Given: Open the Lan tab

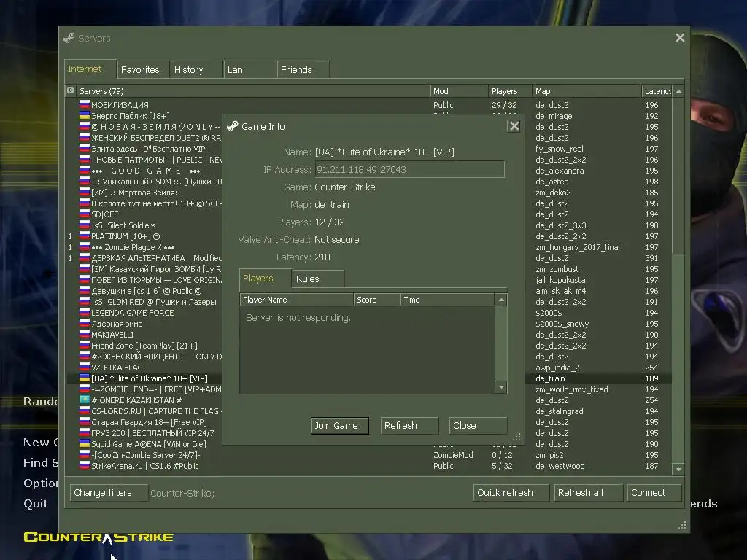Looking at the screenshot, I should click(250, 69).
